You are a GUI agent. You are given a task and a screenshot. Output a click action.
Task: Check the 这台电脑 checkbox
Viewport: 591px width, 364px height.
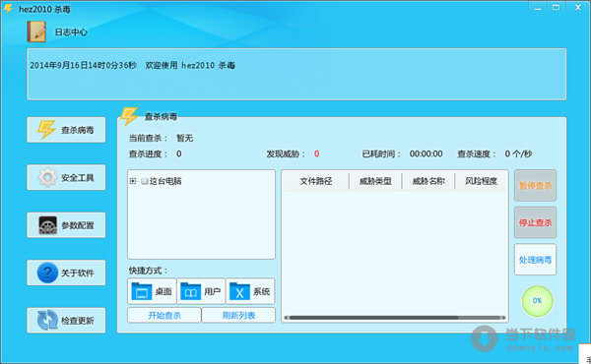pyautogui.click(x=145, y=181)
